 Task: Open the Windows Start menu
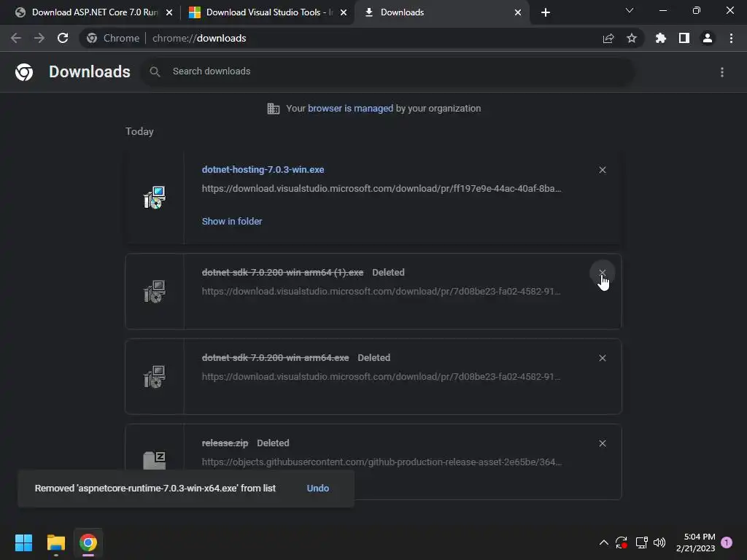(x=24, y=542)
